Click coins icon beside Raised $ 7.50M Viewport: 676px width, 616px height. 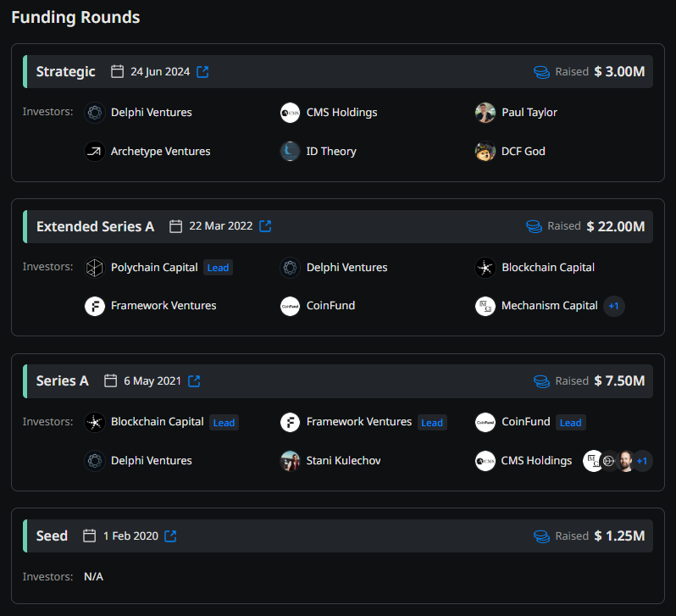pos(541,381)
